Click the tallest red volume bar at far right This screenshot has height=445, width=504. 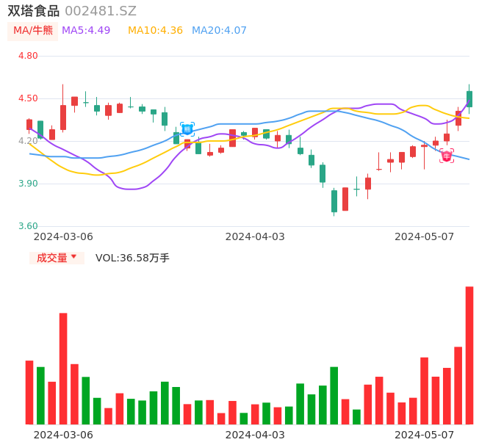pyautogui.click(x=469, y=355)
